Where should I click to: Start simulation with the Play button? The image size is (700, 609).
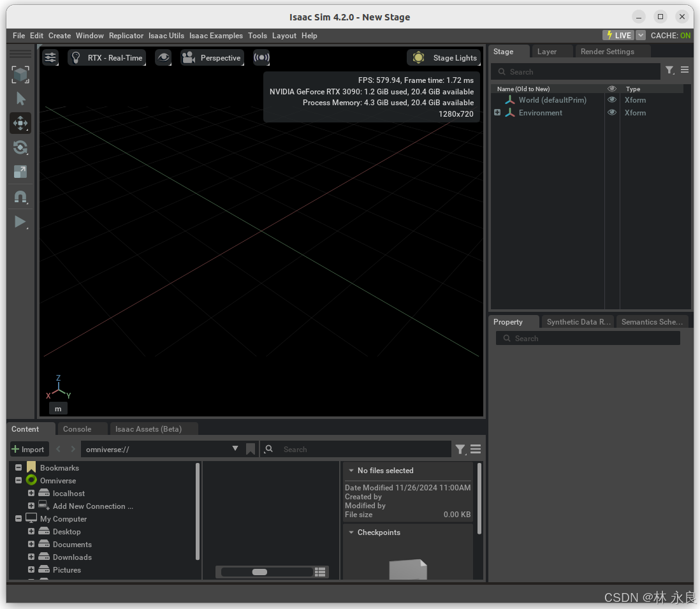[x=20, y=222]
